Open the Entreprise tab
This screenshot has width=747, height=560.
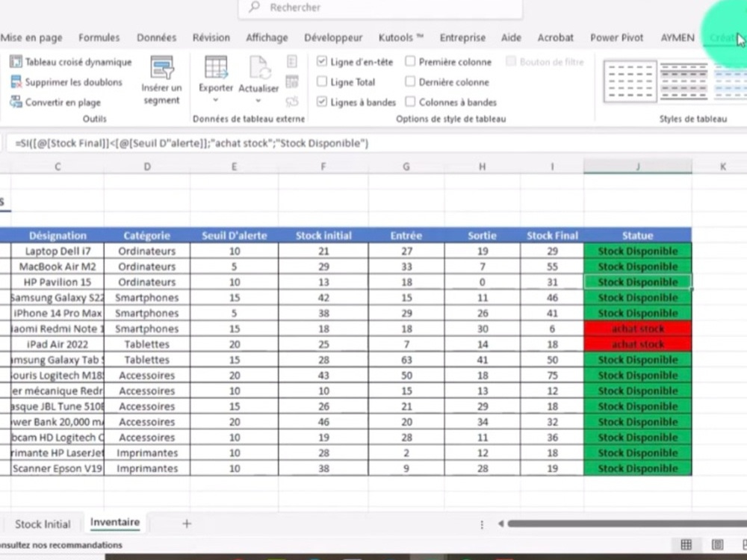click(x=462, y=37)
